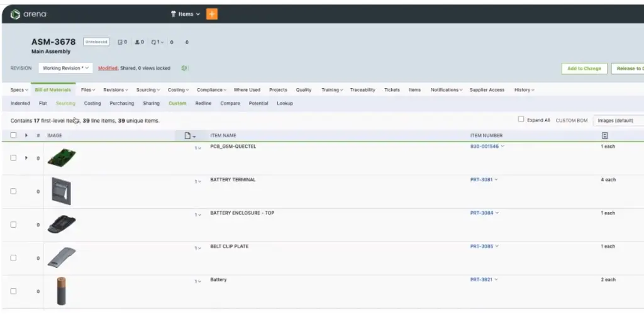Image resolution: width=644 pixels, height=322 pixels.
Task: Select the Compare BOM view
Action: 230,104
